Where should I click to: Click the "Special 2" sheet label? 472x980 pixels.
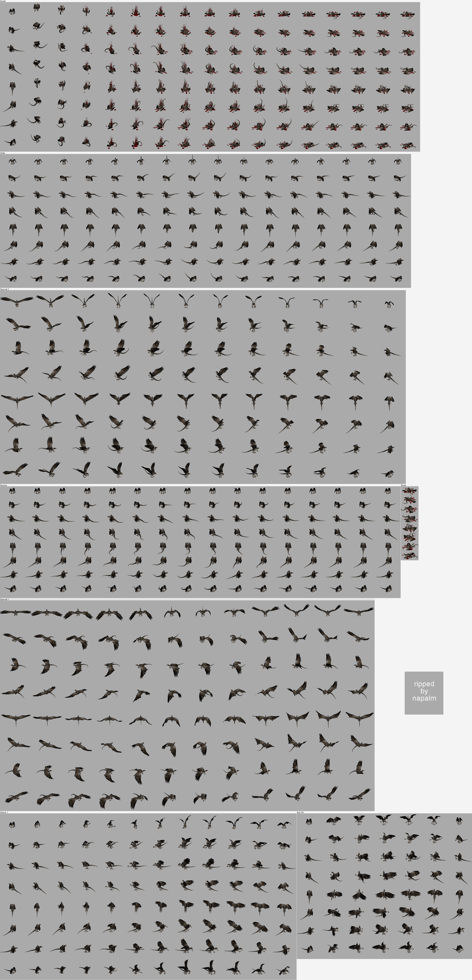[5, 289]
